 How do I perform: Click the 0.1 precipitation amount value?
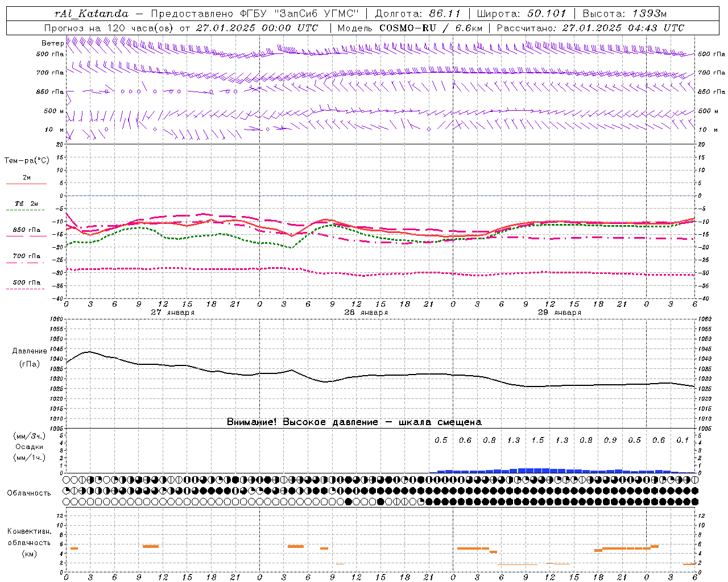682,440
